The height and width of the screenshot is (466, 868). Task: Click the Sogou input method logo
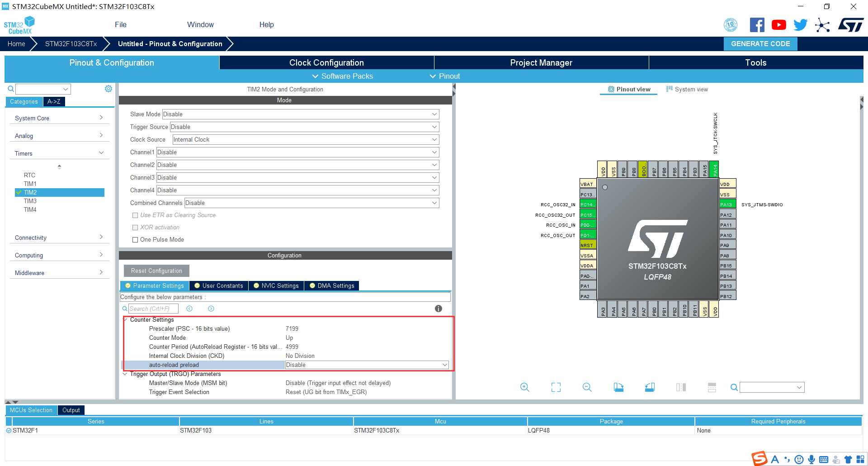pos(759,458)
